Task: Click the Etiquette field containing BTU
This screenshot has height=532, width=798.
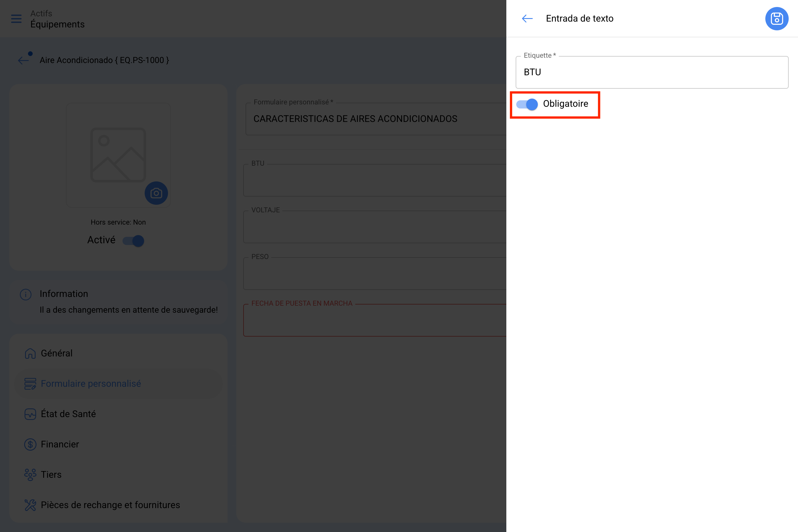Action: pyautogui.click(x=652, y=72)
